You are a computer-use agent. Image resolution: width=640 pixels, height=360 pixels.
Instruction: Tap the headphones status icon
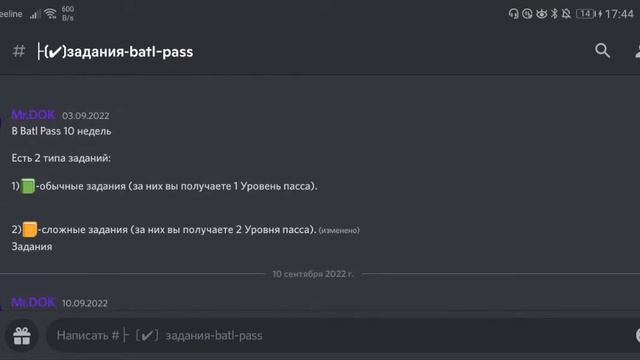tap(513, 14)
